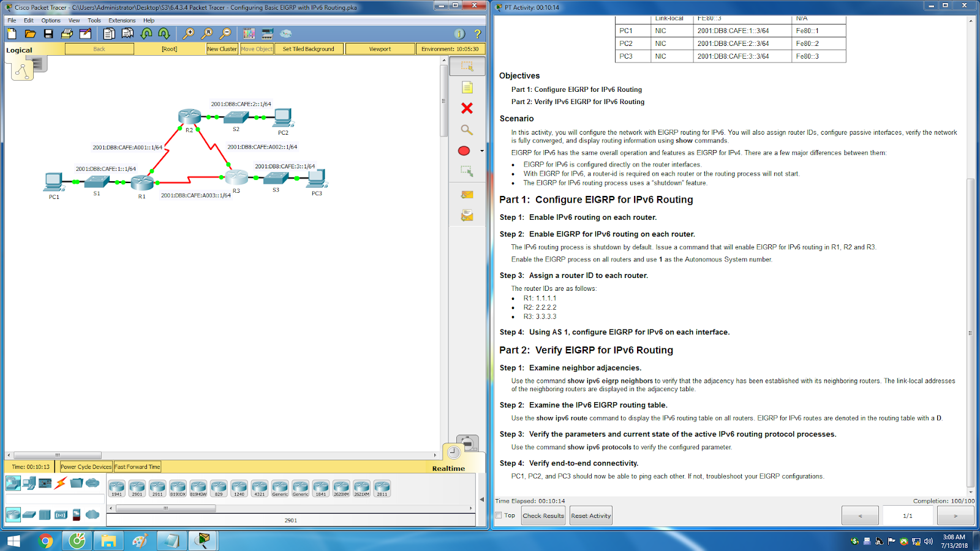Image resolution: width=980 pixels, height=551 pixels.
Task: Select switch S3 in the topology
Action: point(276,178)
